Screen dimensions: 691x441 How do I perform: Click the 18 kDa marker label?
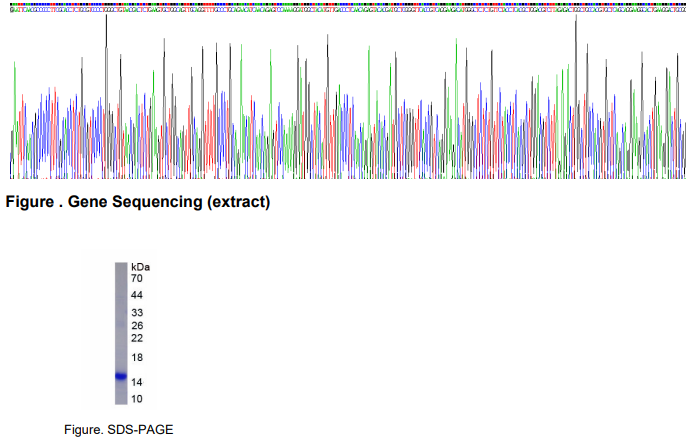[136, 358]
